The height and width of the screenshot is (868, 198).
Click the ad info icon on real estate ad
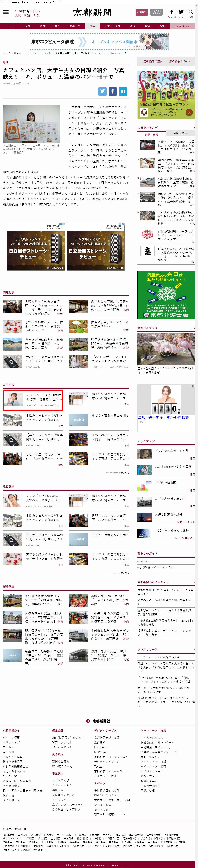point(193,386)
